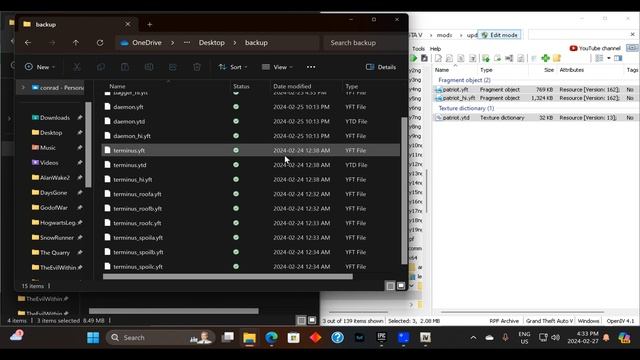Open the Sort dropdown in Explorer

click(x=233, y=67)
